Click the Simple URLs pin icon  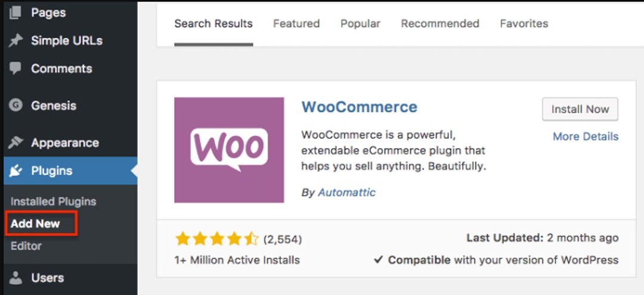tap(16, 41)
